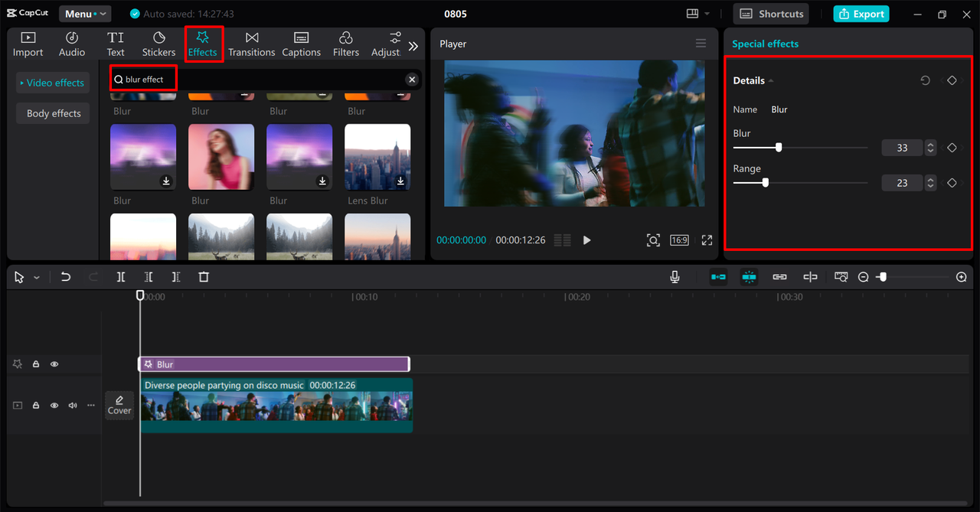Step the Blur value with the stepper arrows

point(930,148)
